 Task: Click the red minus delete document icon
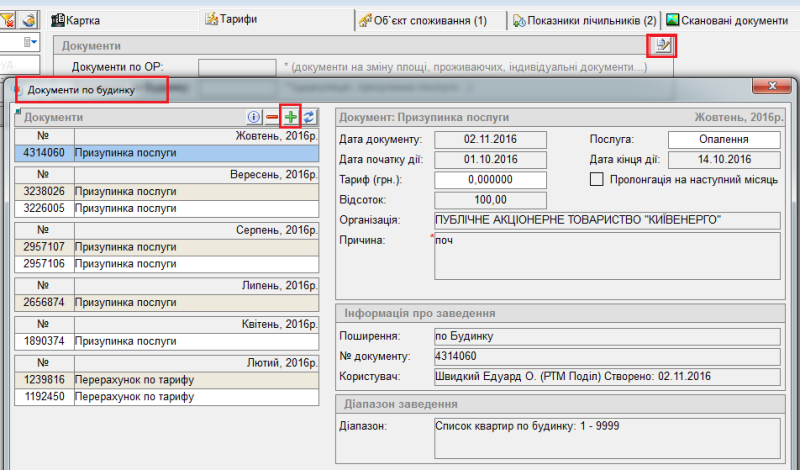click(272, 117)
